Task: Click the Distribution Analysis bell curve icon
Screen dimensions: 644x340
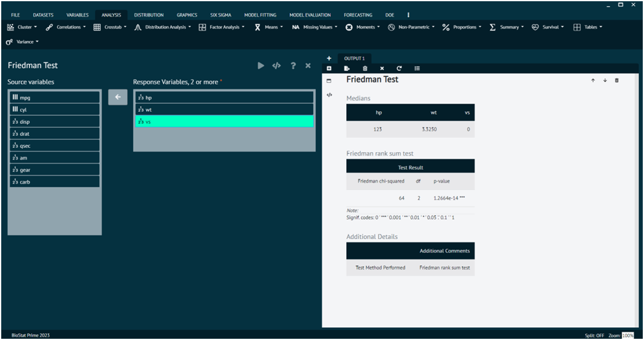Action: click(138, 27)
